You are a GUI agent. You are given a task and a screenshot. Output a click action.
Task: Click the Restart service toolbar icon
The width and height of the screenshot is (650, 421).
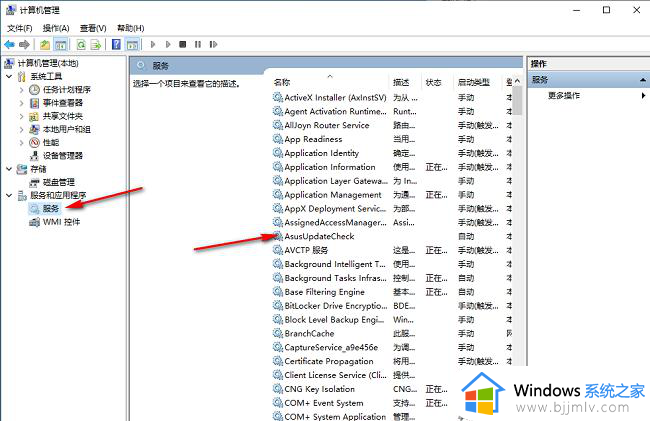[213, 44]
